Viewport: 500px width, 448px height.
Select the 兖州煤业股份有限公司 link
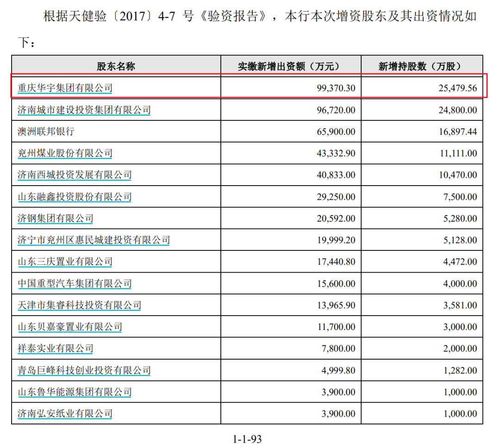65,153
